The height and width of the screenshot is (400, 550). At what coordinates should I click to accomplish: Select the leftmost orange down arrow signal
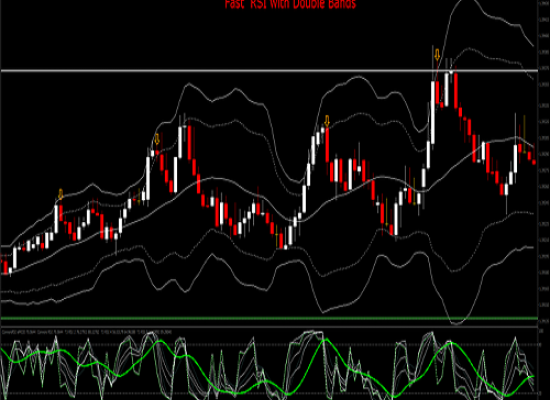coord(60,194)
